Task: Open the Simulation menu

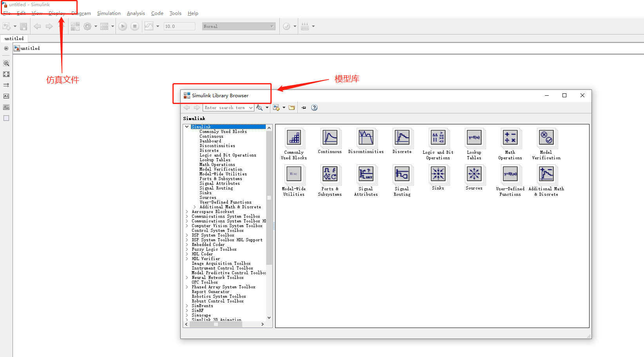Action: tap(109, 13)
